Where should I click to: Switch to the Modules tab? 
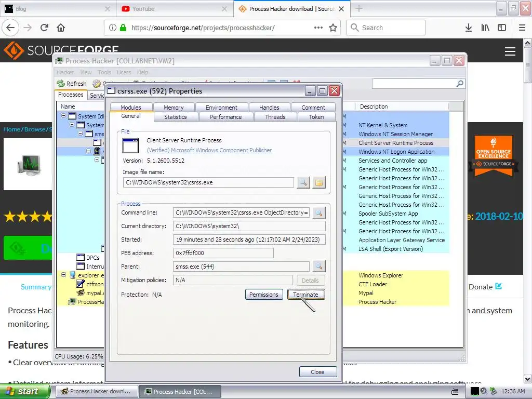(x=130, y=107)
